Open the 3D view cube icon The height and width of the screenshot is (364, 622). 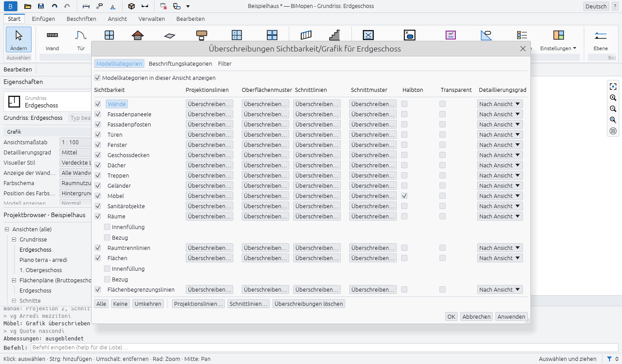[132, 6]
